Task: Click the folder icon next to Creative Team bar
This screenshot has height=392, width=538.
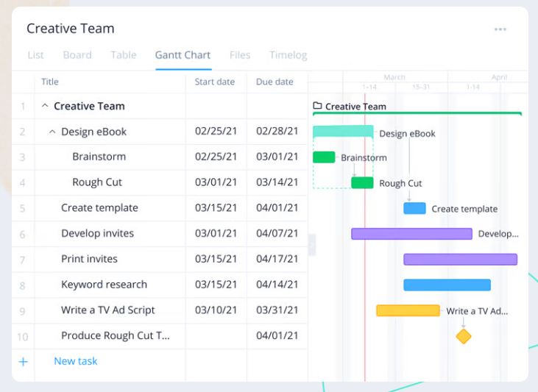Action: pos(317,106)
